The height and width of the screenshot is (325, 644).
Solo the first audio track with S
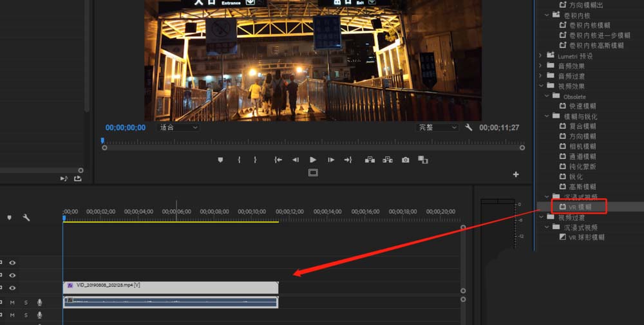coord(26,302)
